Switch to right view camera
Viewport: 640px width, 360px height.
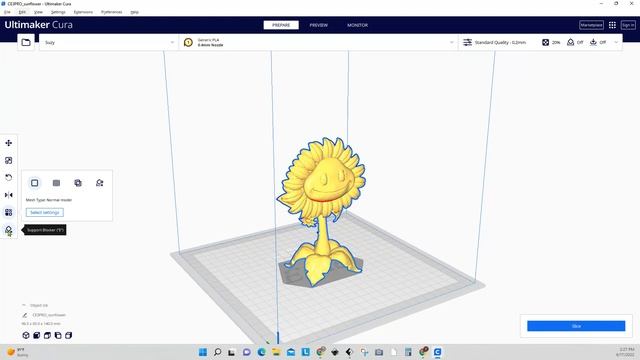coord(69,336)
